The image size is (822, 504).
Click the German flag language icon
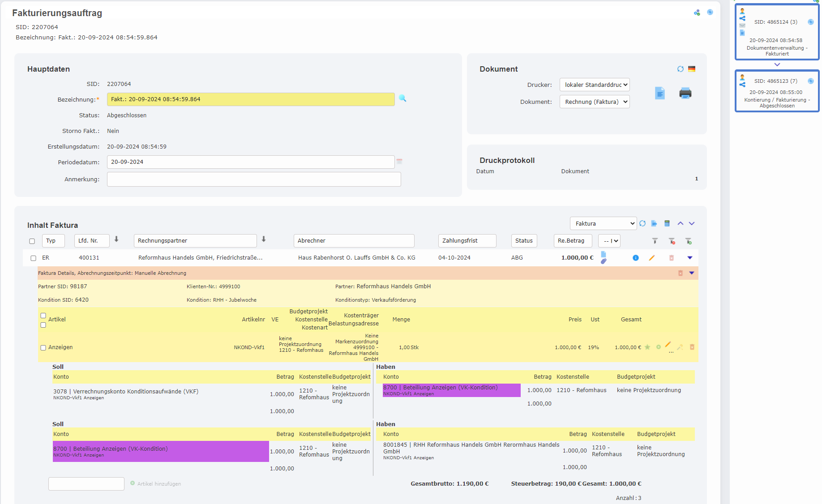click(x=692, y=69)
